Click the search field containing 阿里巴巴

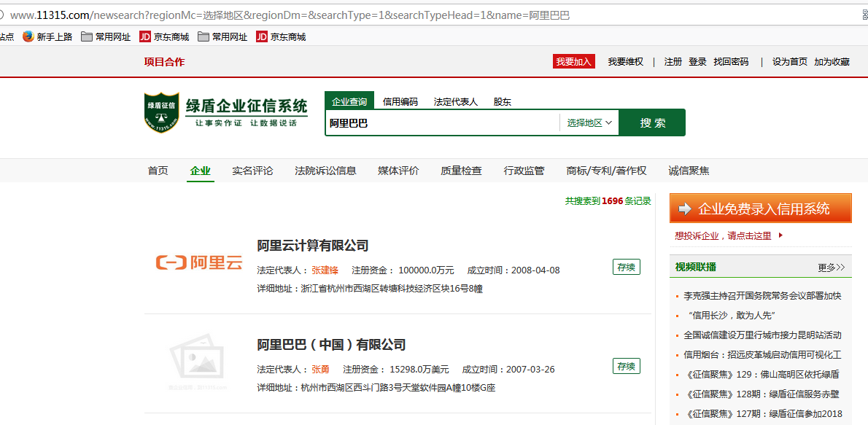click(x=442, y=123)
